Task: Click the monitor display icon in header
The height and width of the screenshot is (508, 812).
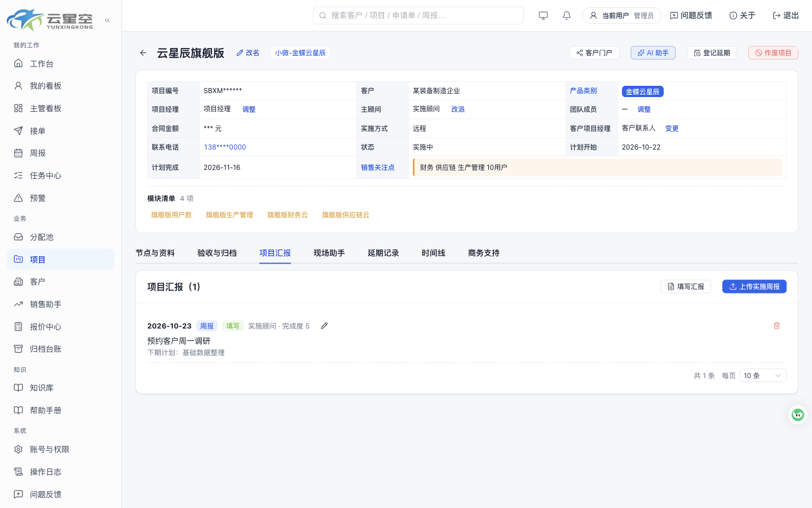Action: (543, 16)
